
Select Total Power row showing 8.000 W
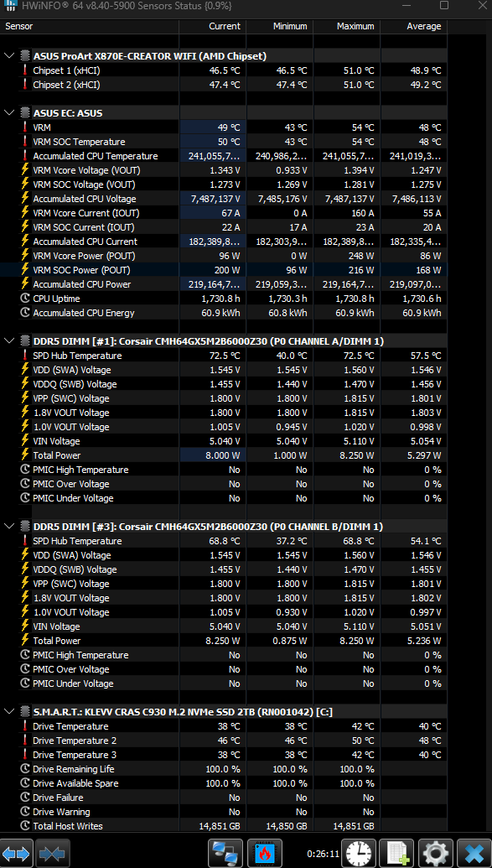[x=224, y=455]
